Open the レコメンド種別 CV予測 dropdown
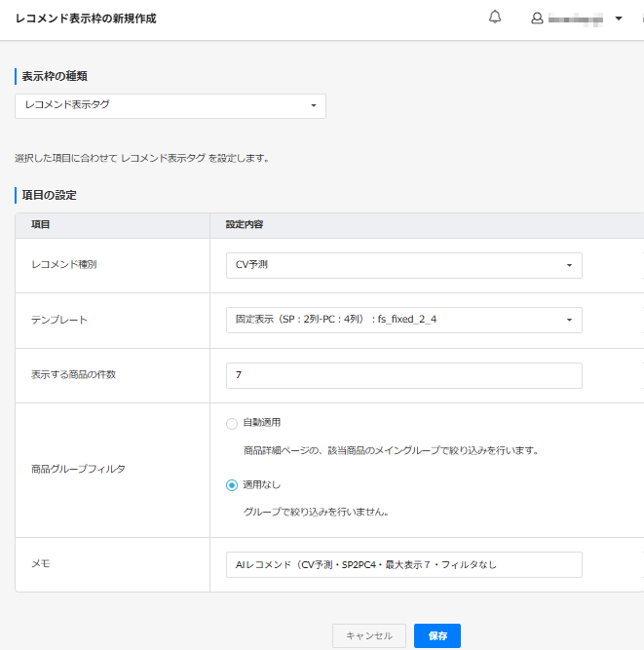 coord(404,265)
